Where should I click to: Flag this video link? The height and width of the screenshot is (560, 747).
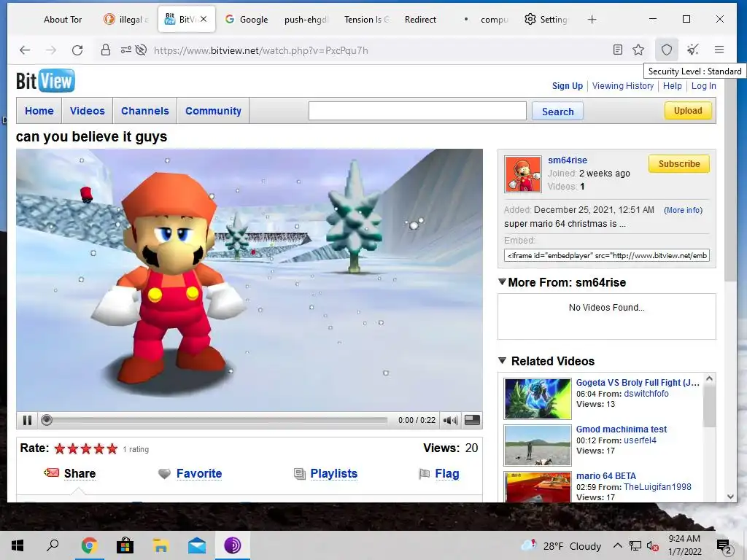(447, 473)
